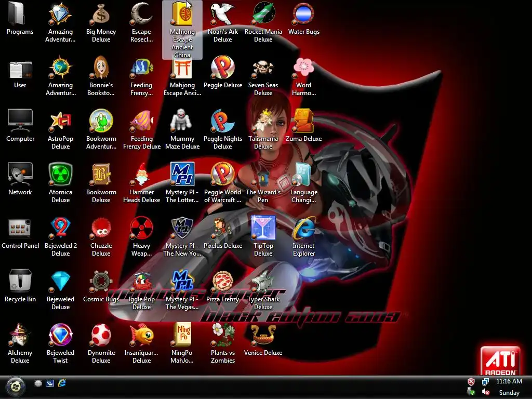This screenshot has height=399, width=532.
Task: Open Feeding Frenzy blue fish icon
Action: [141, 68]
